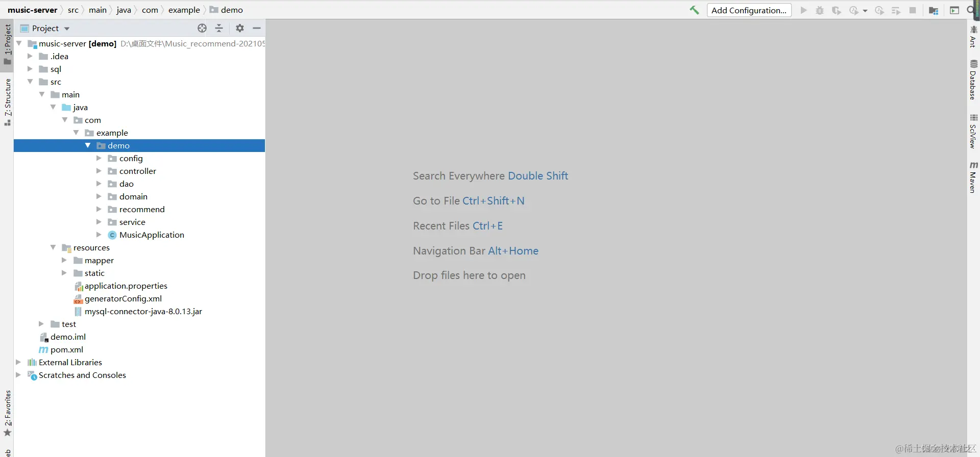Click the Search Everywhere magnifier icon
Viewport: 980px width, 457px height.
pyautogui.click(x=971, y=10)
